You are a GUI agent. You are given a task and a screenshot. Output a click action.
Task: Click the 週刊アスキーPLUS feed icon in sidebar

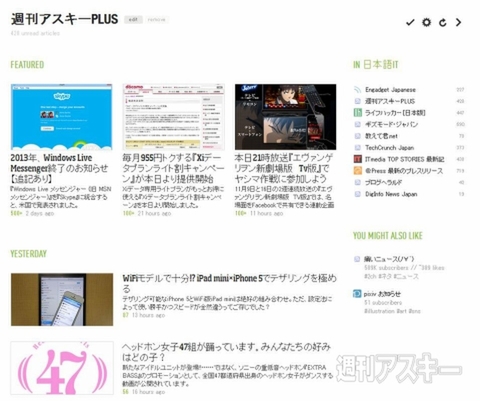pyautogui.click(x=357, y=101)
